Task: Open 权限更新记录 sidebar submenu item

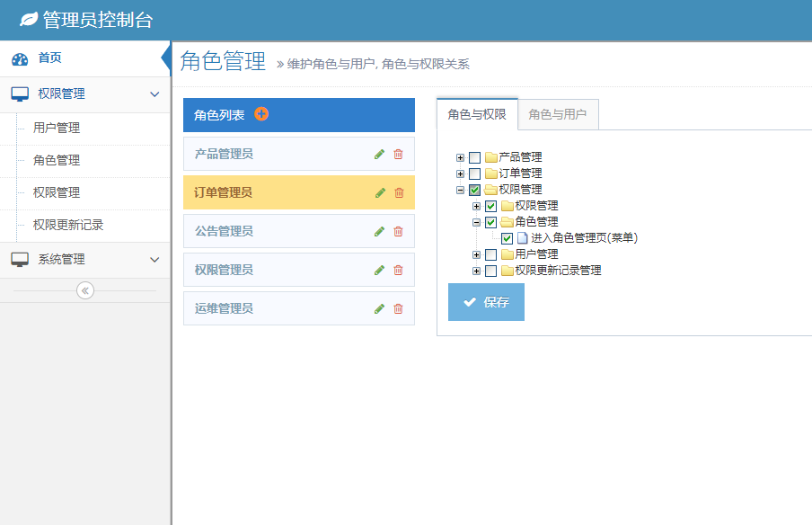Action: pyautogui.click(x=85, y=226)
